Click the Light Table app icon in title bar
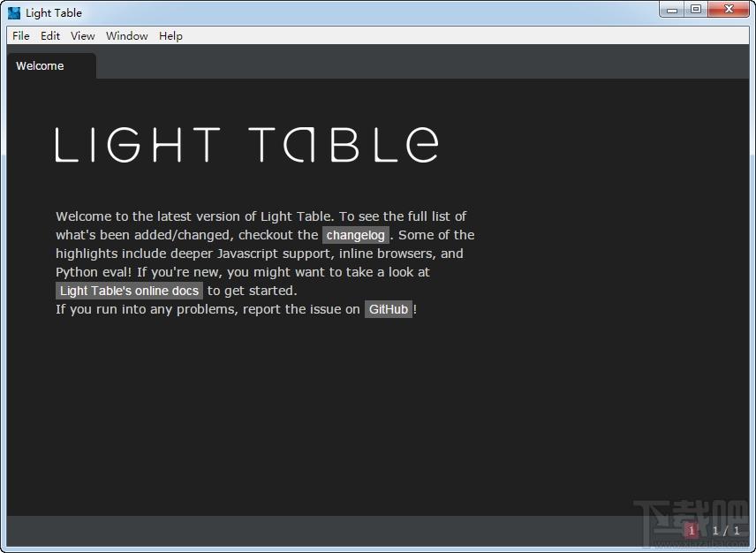 tap(14, 12)
